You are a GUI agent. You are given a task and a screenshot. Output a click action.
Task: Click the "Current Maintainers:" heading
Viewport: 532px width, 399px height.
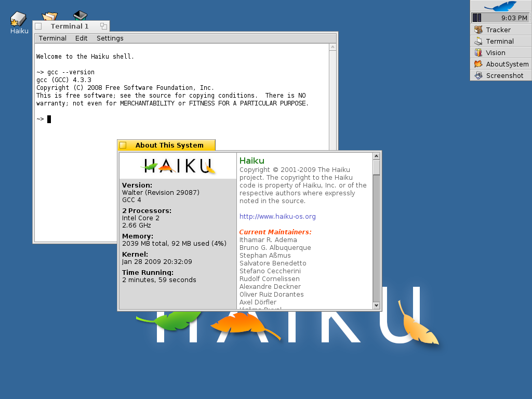click(x=275, y=232)
